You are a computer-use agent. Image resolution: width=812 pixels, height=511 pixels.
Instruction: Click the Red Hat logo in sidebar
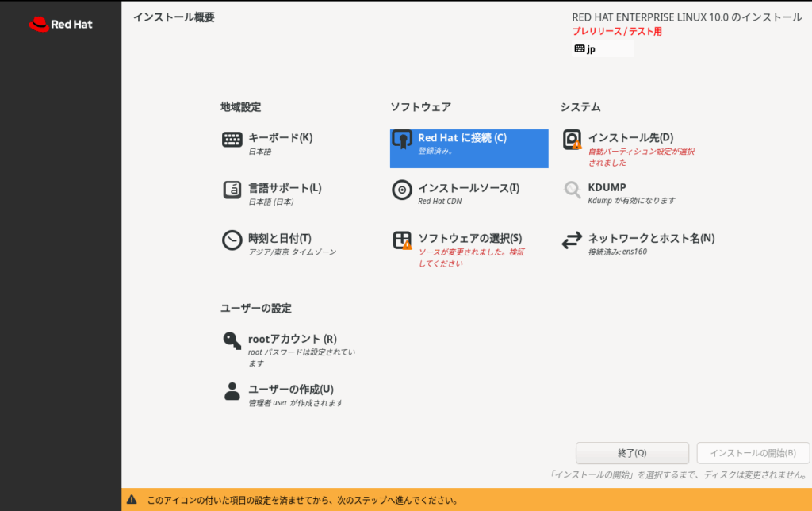(60, 24)
